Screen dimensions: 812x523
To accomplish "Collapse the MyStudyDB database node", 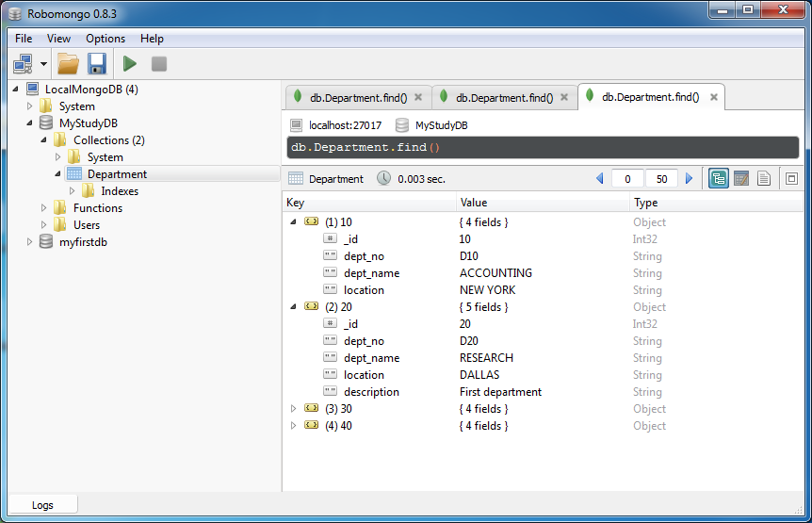I will point(29,123).
